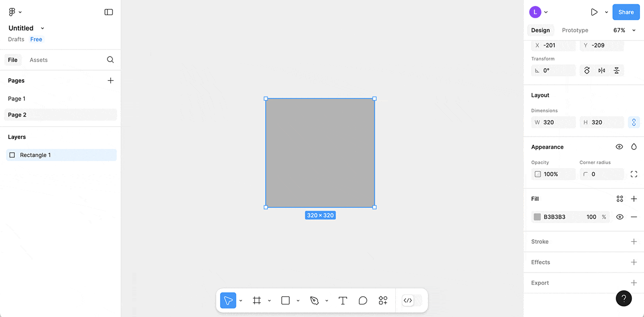Flip the rectangle horizontally

tap(602, 71)
